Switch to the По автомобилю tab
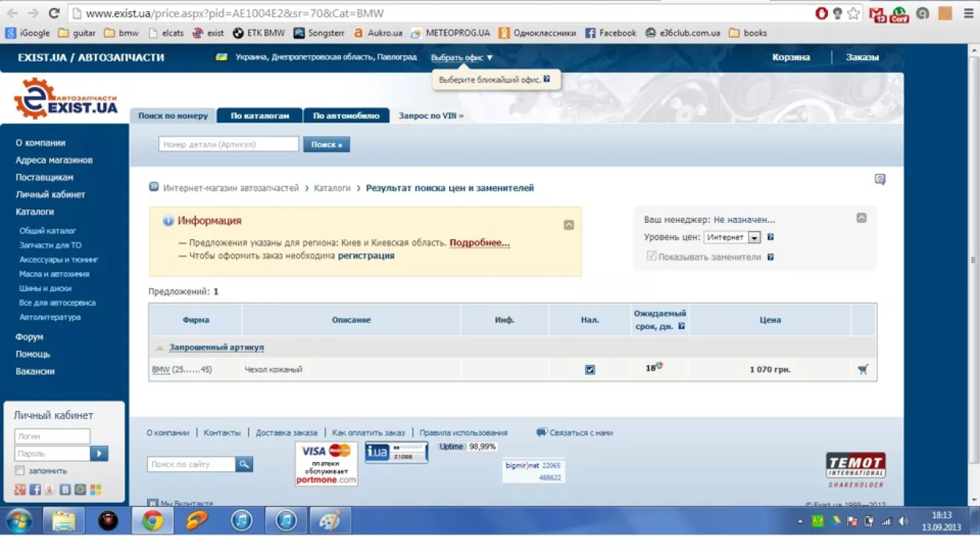 coord(347,116)
